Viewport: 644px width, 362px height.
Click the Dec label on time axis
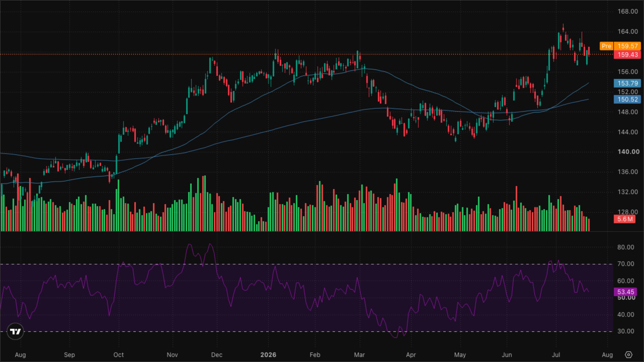(x=217, y=355)
